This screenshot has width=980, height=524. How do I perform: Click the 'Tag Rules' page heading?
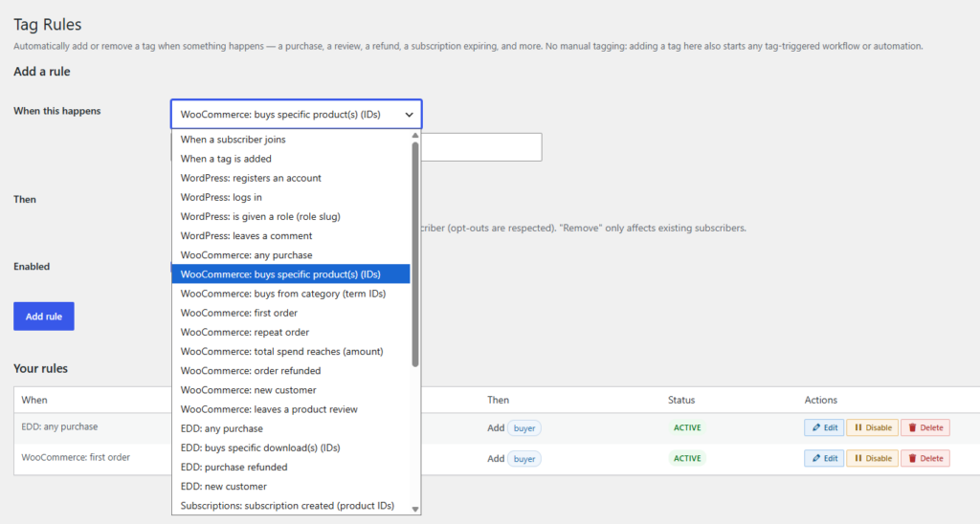pos(48,24)
